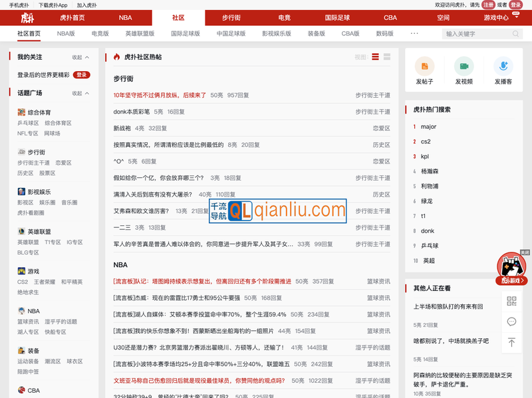
Task: Open the feedback chat bubble icon
Action: pos(511,322)
